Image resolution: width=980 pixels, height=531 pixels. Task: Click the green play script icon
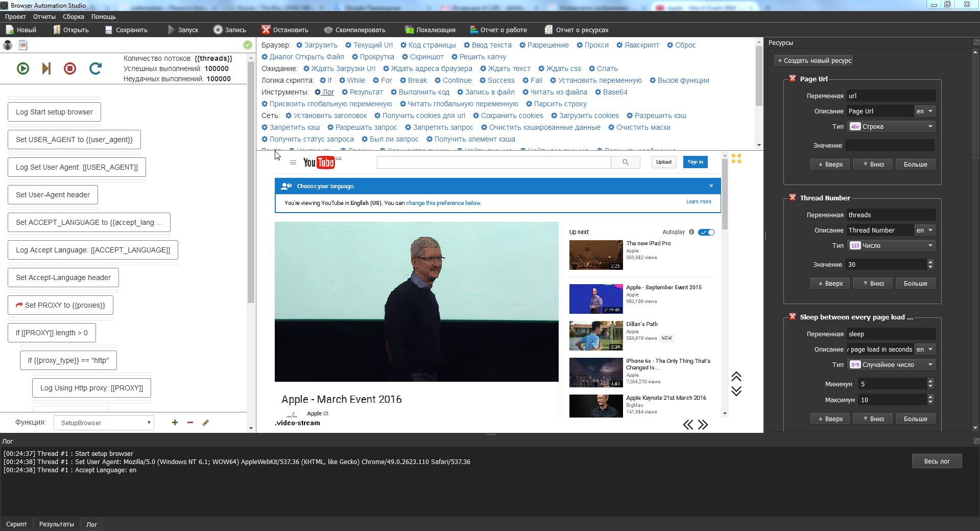pos(23,68)
